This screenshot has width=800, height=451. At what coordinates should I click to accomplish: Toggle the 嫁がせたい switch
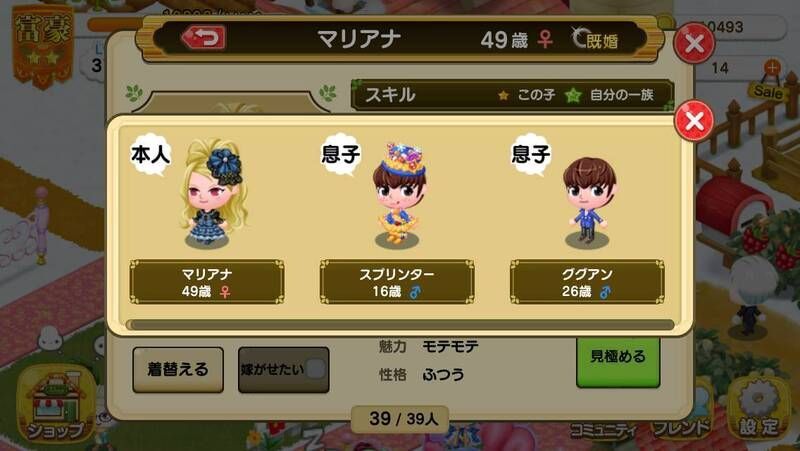pyautogui.click(x=284, y=369)
